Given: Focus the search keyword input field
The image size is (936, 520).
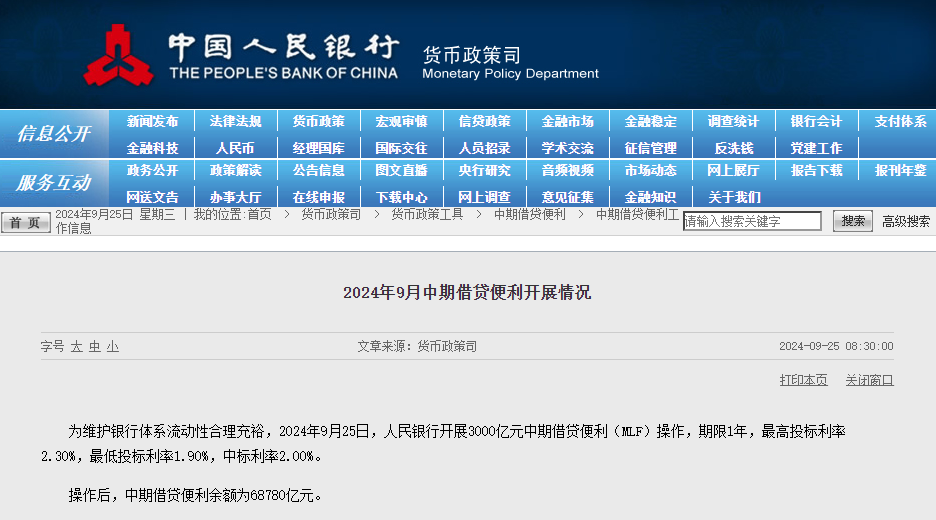Looking at the screenshot, I should [x=752, y=221].
